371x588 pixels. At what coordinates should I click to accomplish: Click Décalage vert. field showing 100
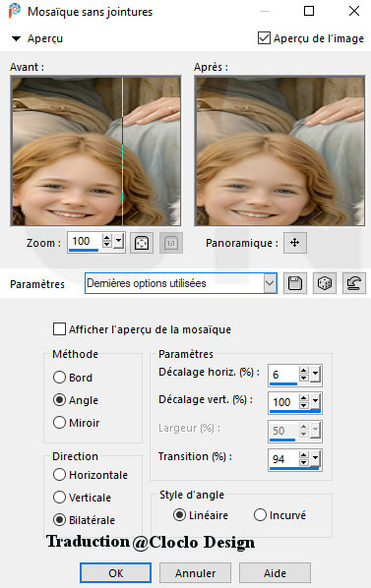283,402
